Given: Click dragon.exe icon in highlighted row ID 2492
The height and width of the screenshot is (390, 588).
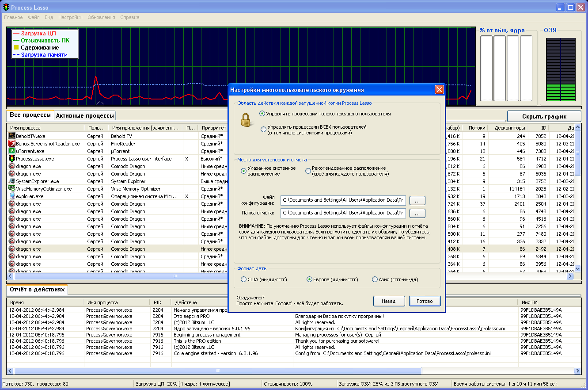Looking at the screenshot, I should (12, 249).
